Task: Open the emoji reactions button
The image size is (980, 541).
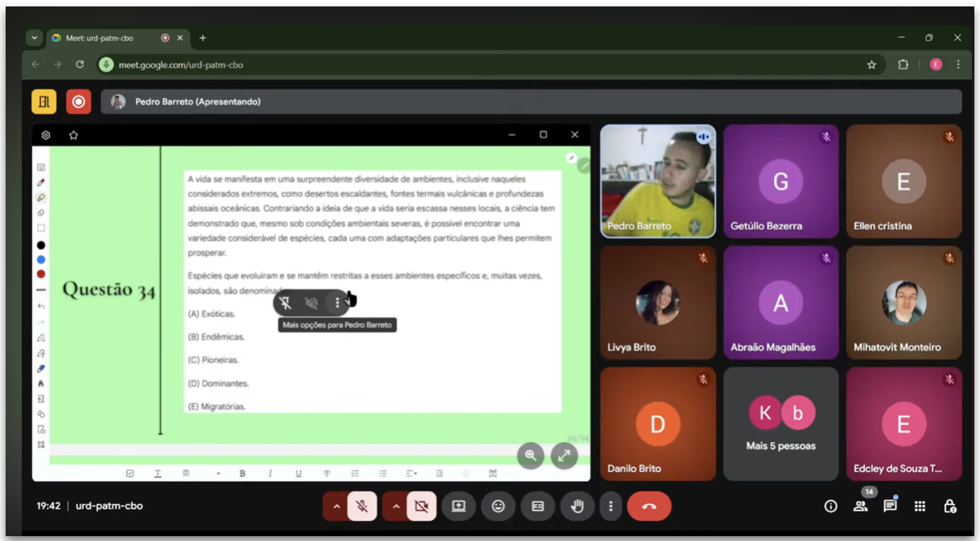Action: [x=498, y=506]
